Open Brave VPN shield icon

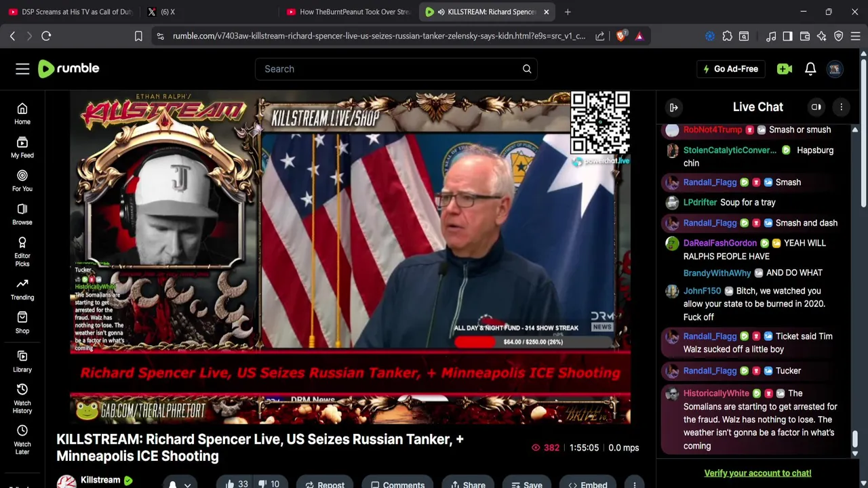pos(839,36)
